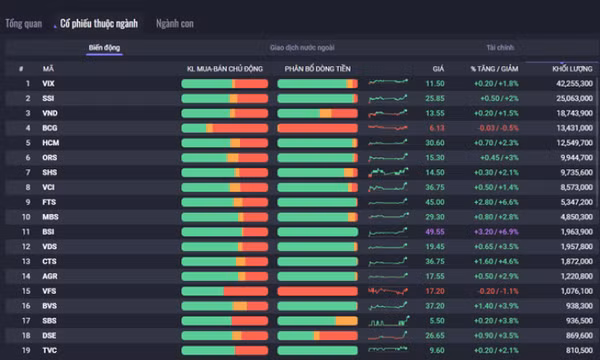Open the Tổng quan tab

tap(24, 24)
